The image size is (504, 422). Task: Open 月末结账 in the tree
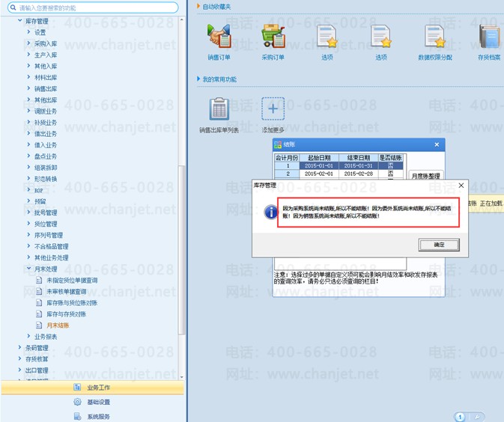click(58, 325)
